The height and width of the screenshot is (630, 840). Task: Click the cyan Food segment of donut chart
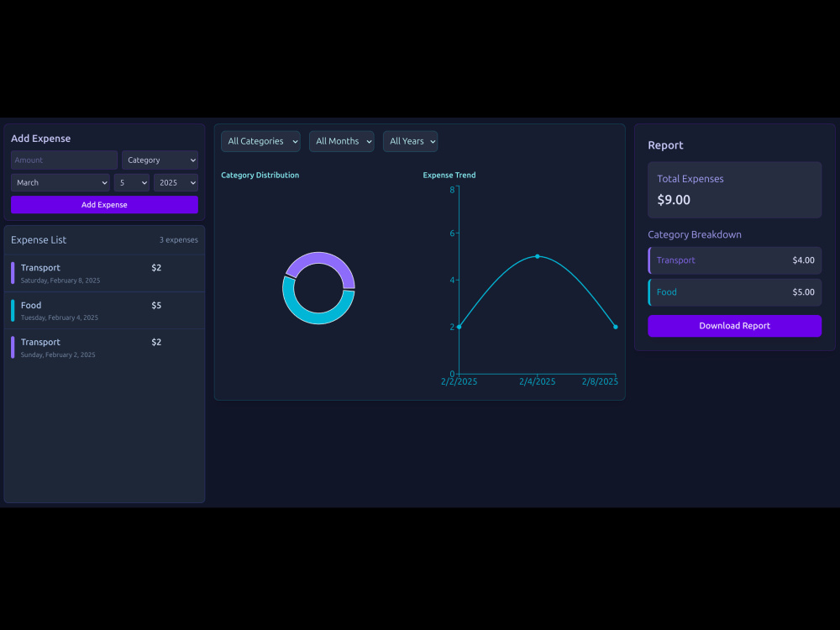pyautogui.click(x=318, y=318)
